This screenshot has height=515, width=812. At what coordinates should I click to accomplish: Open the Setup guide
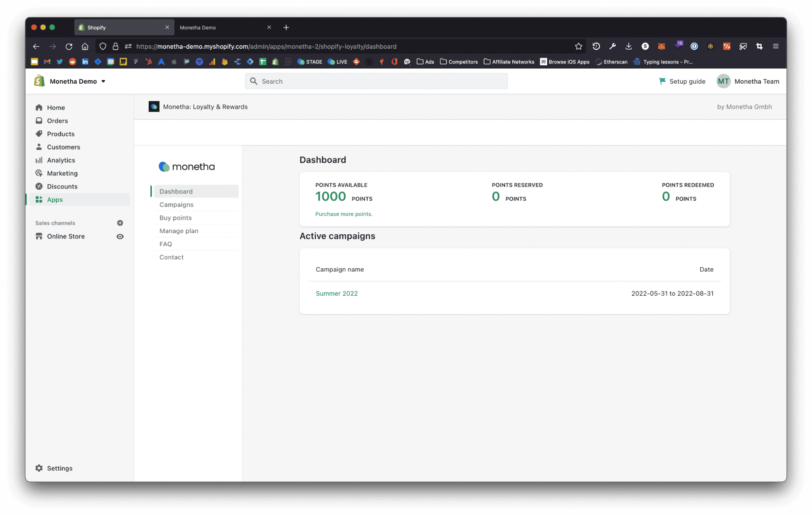[x=682, y=81]
